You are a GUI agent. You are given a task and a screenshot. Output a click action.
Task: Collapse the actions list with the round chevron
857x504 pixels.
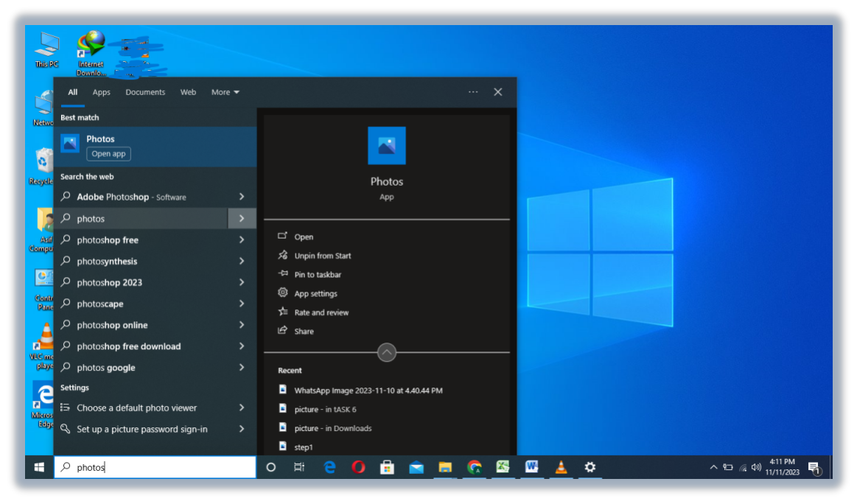pyautogui.click(x=386, y=353)
